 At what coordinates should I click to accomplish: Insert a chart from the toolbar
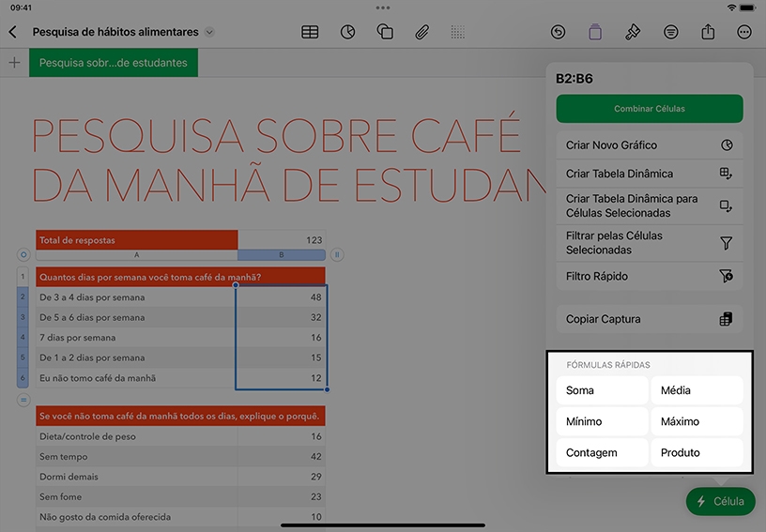(347, 32)
